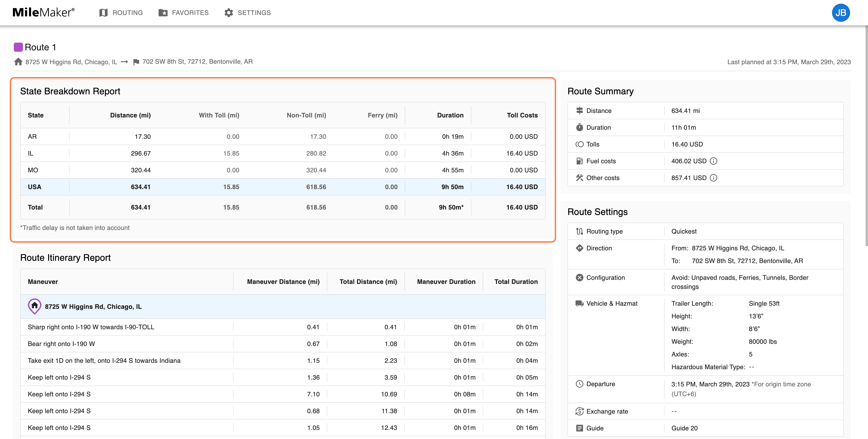This screenshot has height=439, width=868.
Task: Click the Vehicle & Hazmat truck icon
Action: (x=579, y=304)
